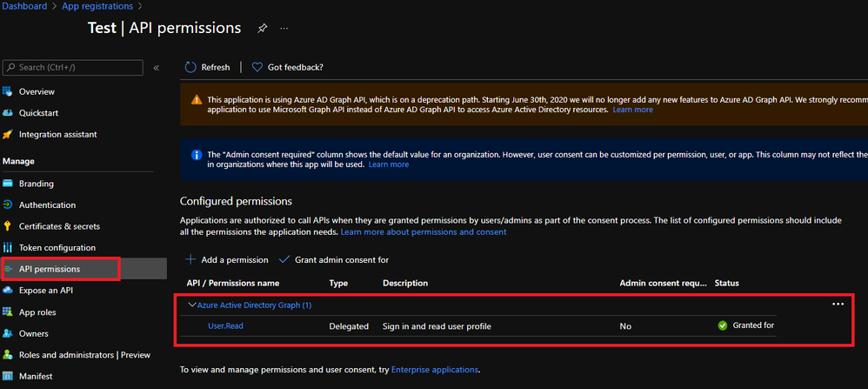
Task: Click Add a permission button
Action: pos(227,259)
